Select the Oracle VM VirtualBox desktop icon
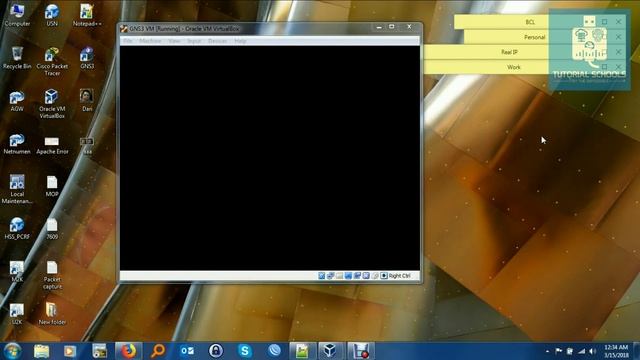This screenshot has height=360, width=640. 52,104
